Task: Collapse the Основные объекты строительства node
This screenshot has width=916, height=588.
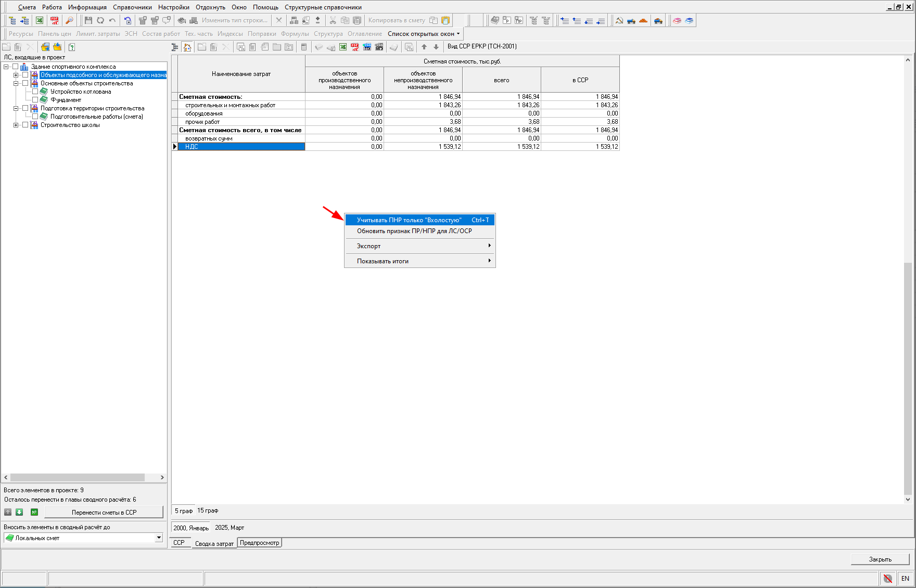Action: point(16,83)
